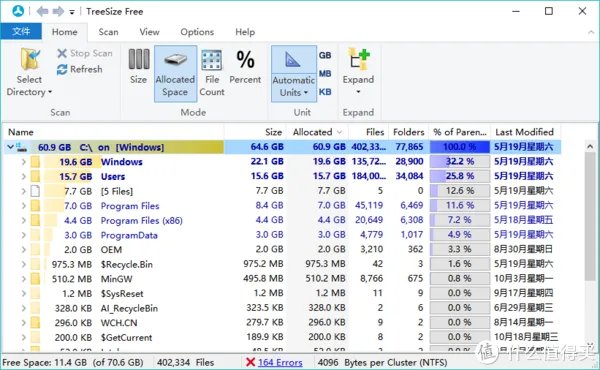This screenshot has height=370, width=600.
Task: Select the $SysReset row
Action: pos(282,293)
